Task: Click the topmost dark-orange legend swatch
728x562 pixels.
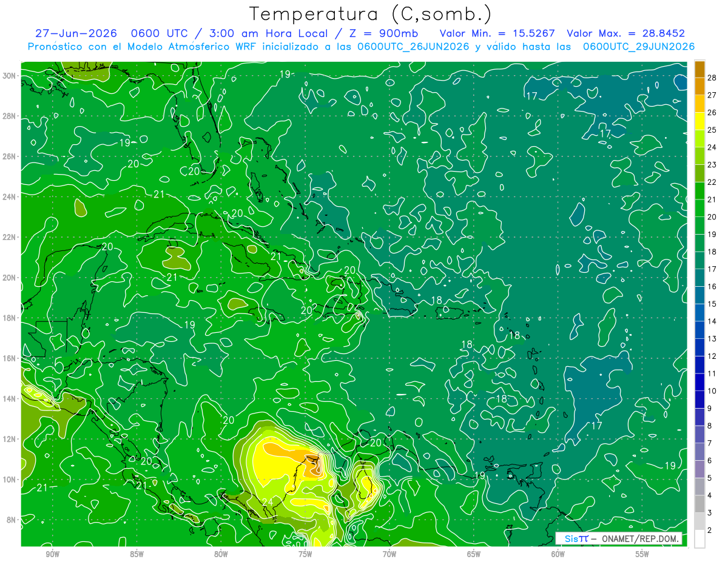Action: point(699,69)
